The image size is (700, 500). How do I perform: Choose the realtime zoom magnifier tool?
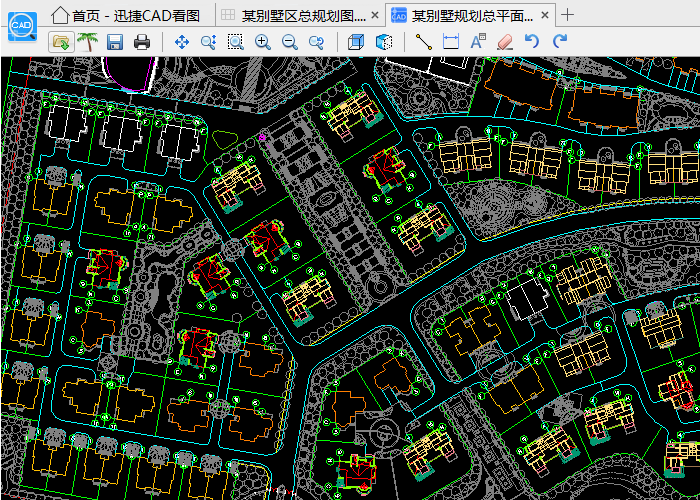[x=208, y=42]
